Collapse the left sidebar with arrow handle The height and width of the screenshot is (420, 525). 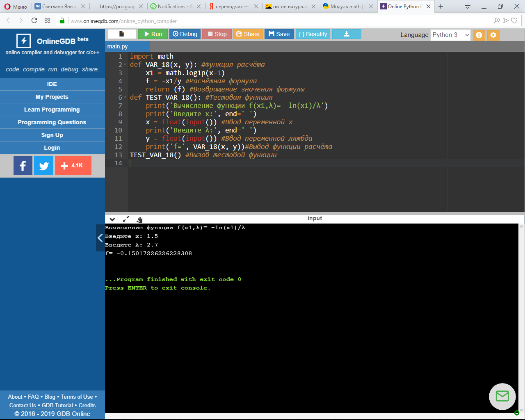pyautogui.click(x=100, y=238)
